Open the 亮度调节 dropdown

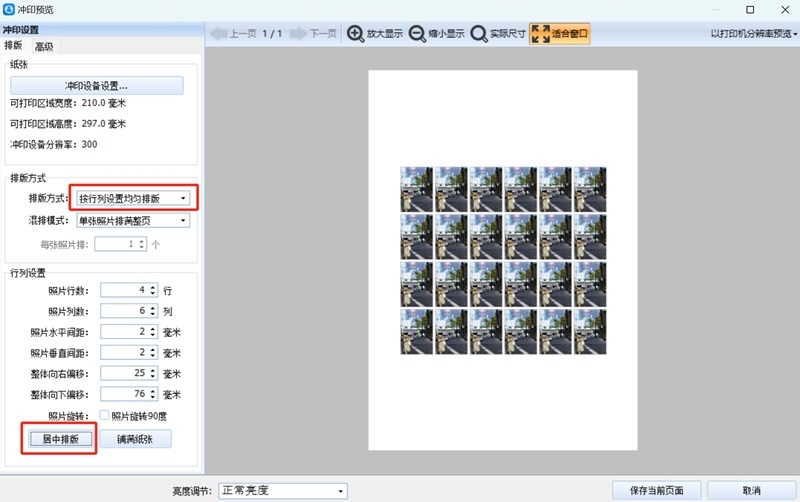point(283,491)
